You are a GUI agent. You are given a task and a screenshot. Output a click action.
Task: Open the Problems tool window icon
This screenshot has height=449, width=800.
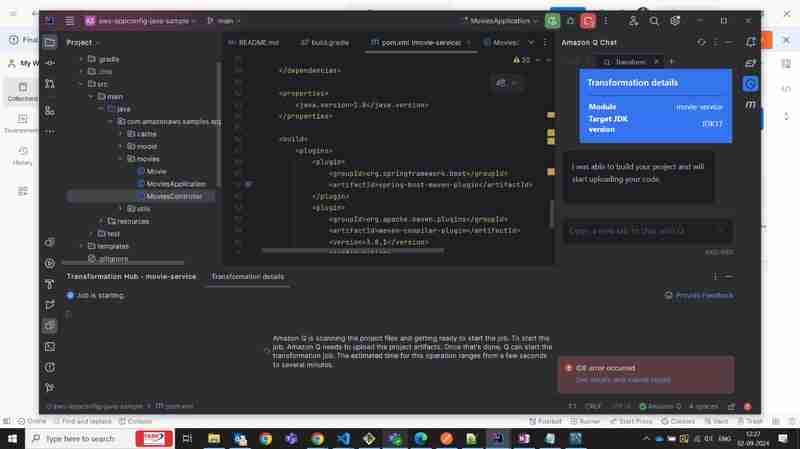coord(49,367)
